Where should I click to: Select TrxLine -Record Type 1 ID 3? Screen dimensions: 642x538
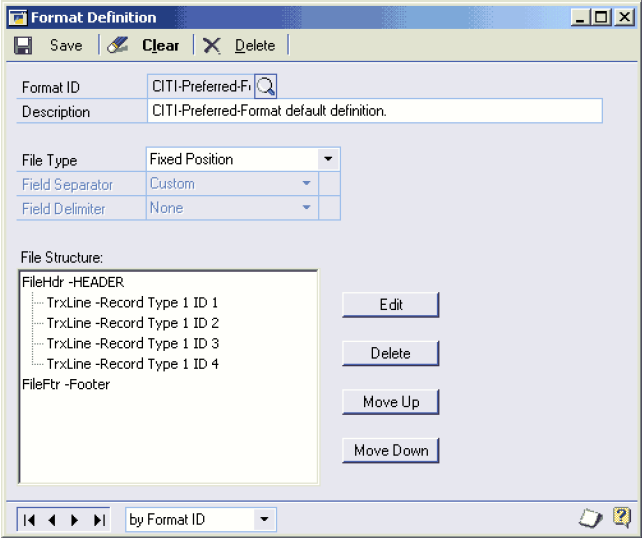click(132, 343)
